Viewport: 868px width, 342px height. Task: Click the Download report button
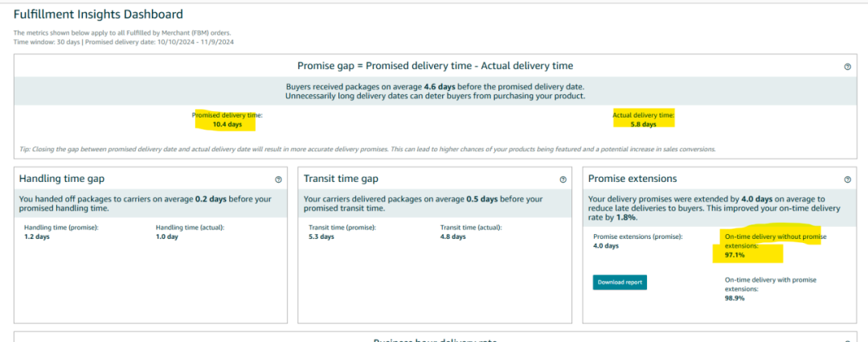coord(620,282)
